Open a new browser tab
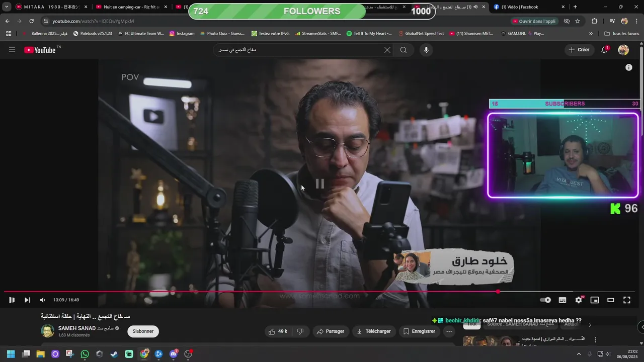 coord(575,7)
